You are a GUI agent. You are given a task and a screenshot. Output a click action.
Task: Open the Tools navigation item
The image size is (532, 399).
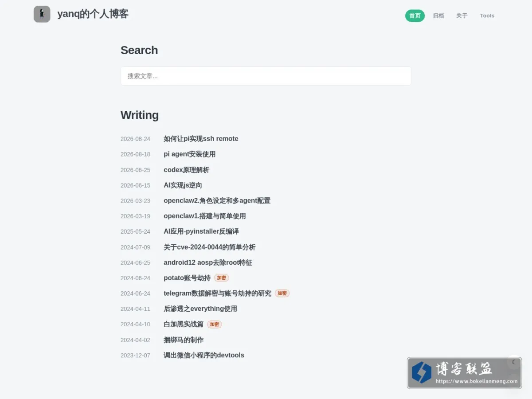pyautogui.click(x=487, y=16)
